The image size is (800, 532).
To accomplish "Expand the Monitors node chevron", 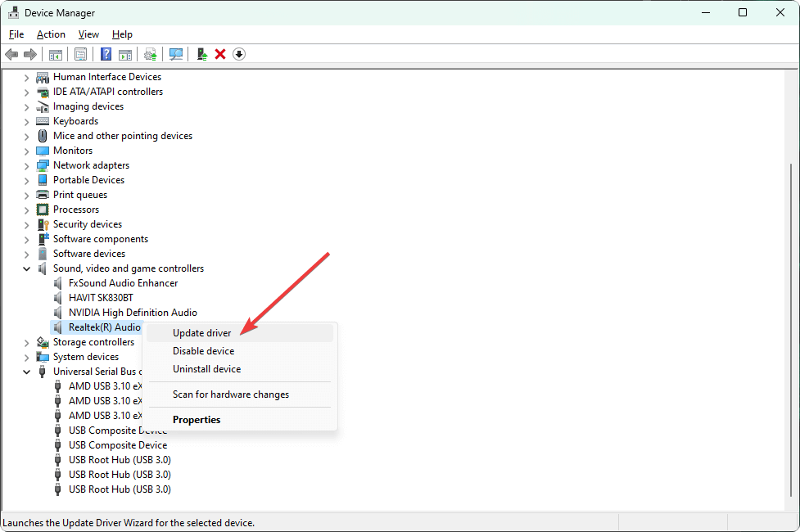I will 26,151.
